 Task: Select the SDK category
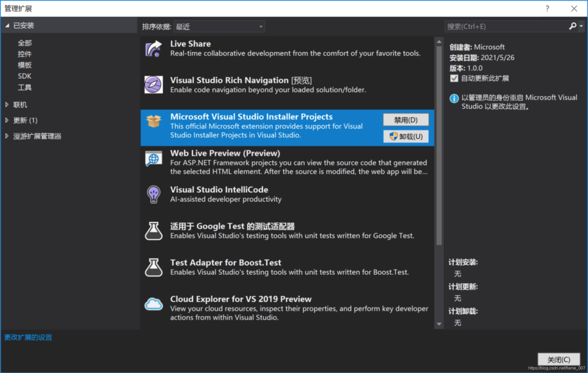tap(24, 76)
